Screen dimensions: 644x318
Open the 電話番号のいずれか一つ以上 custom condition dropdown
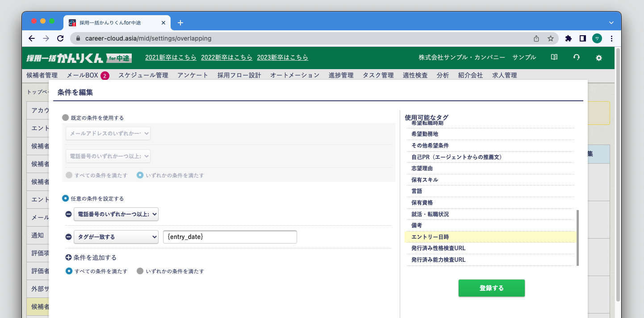pos(116,214)
